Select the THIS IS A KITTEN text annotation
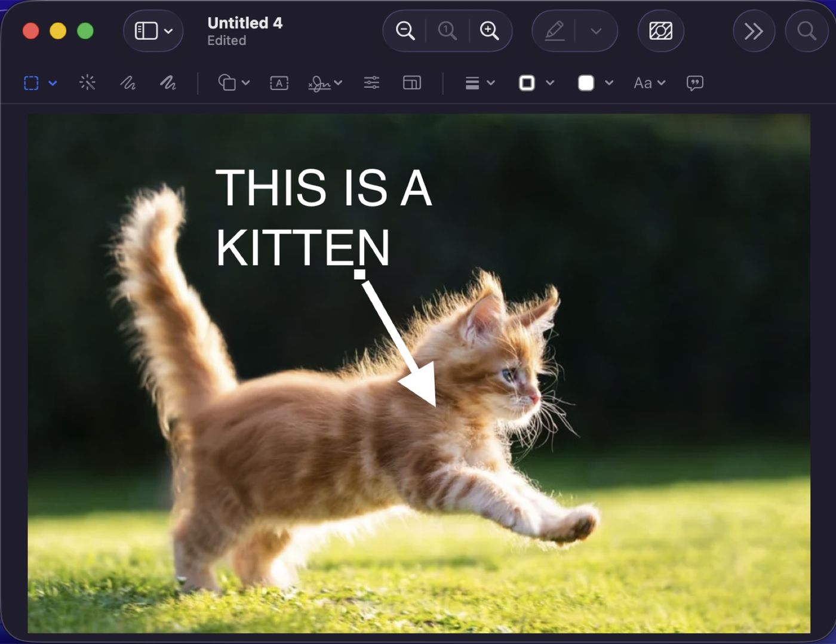Screen dimensions: 836x644 click(x=323, y=217)
